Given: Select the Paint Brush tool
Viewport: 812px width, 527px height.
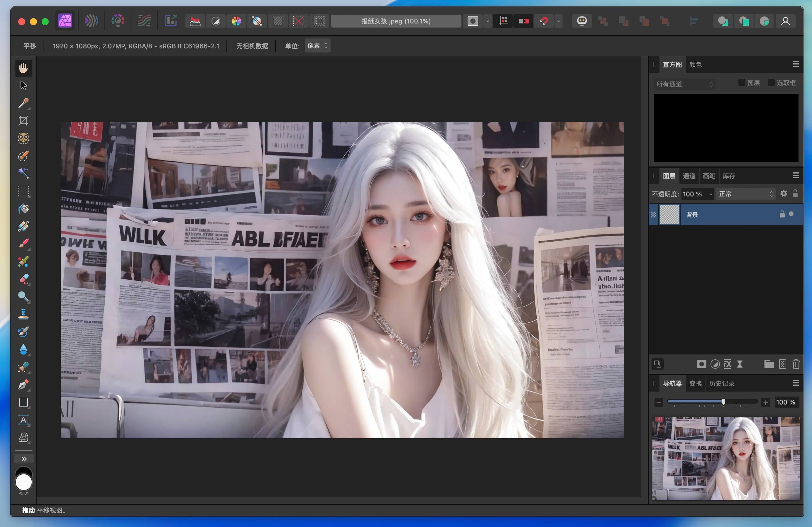Looking at the screenshot, I should click(23, 243).
